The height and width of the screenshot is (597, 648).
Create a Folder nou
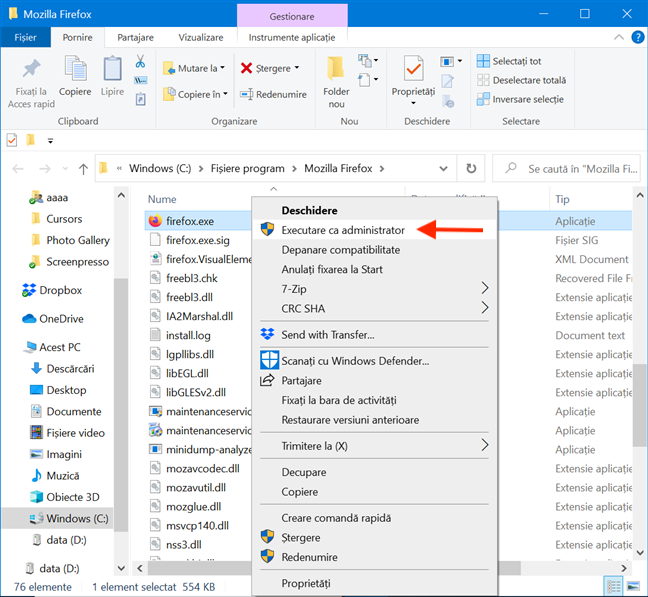pyautogui.click(x=336, y=83)
